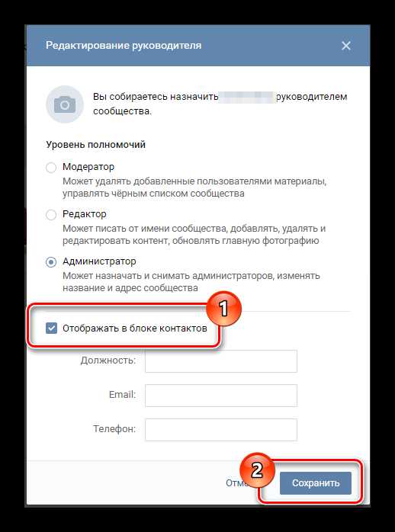Click the Редактор option label text

[84, 214]
